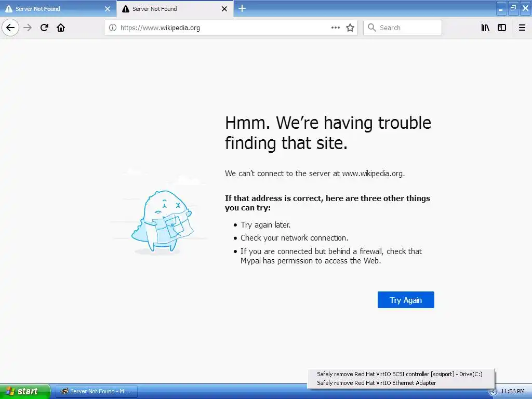
Task: Close the browser window
Action: (525, 8)
